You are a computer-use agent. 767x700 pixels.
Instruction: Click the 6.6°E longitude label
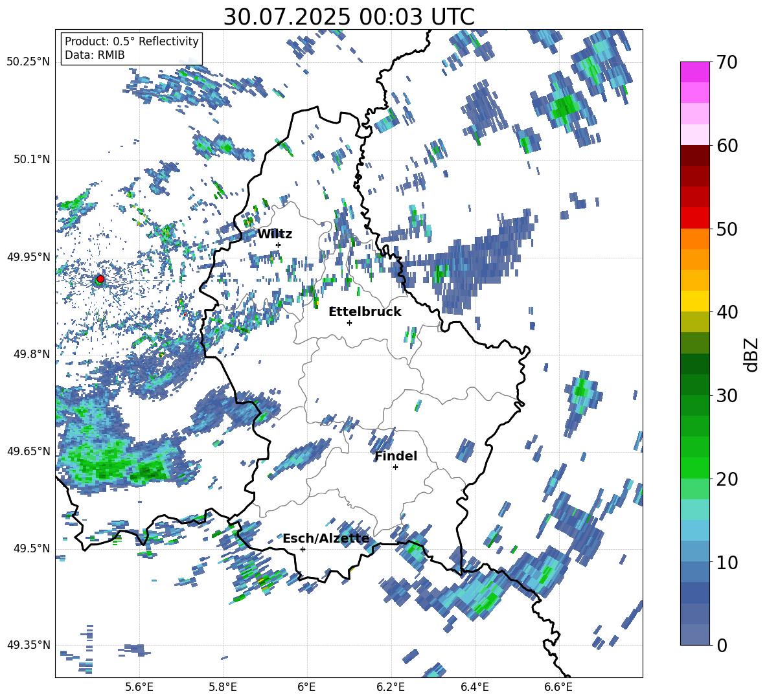(558, 688)
